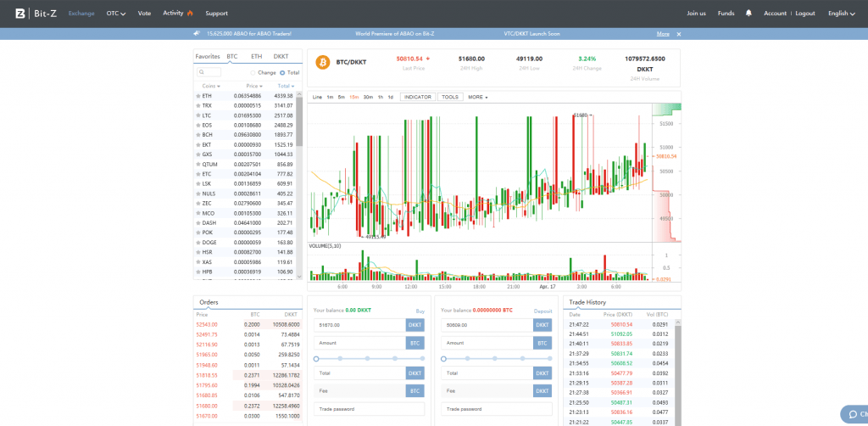Switch to the DKKT market tab

click(281, 57)
